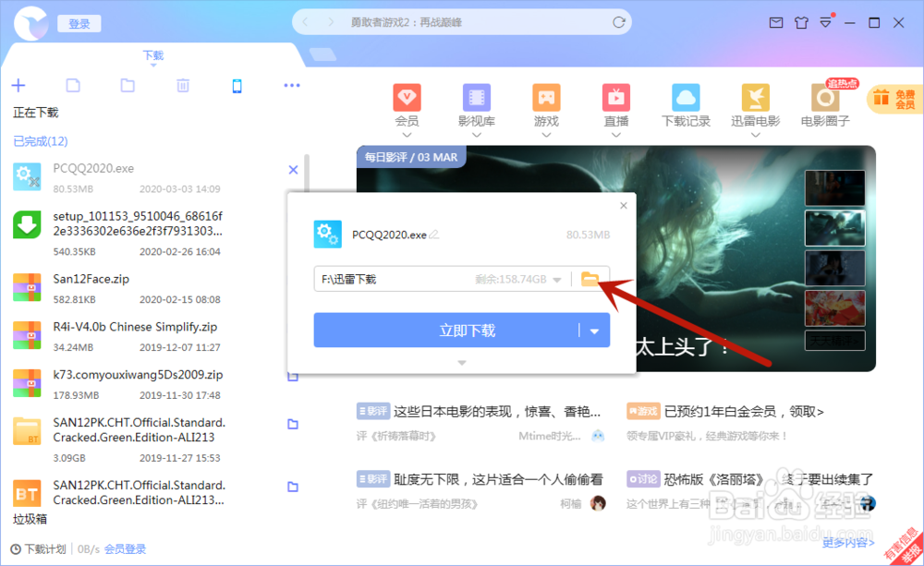Select first thumbnail on banner side strip
Screen dimensions: 924x566
(x=835, y=187)
